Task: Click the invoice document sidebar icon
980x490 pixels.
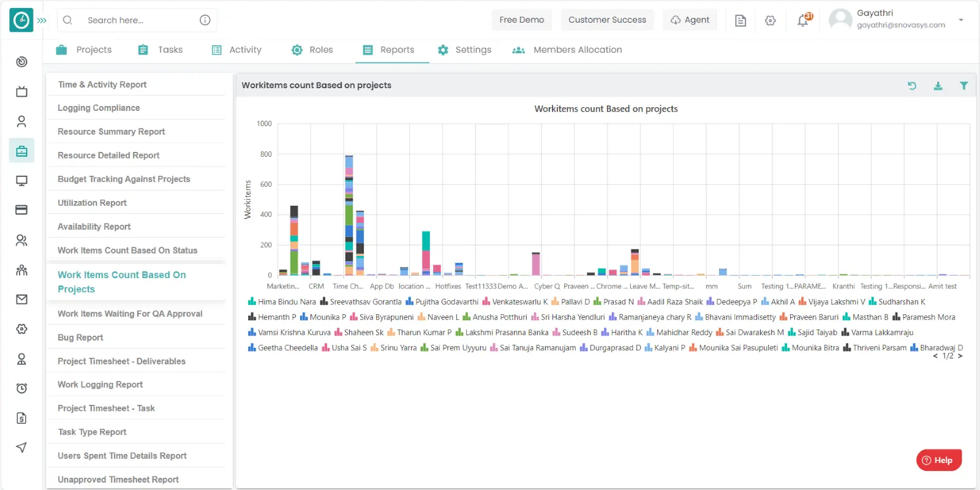Action: pyautogui.click(x=21, y=418)
